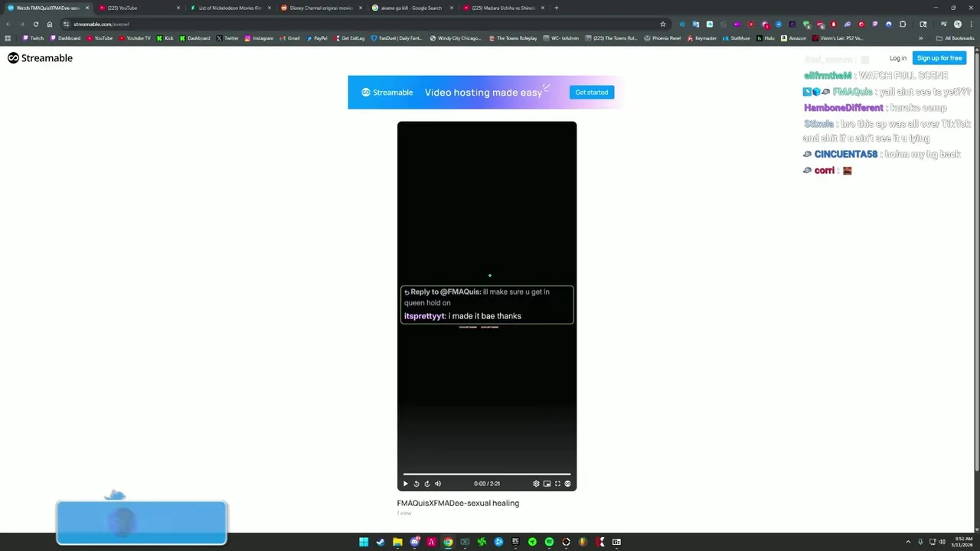This screenshot has width=980, height=551.
Task: Play the Streamable video
Action: (406, 484)
